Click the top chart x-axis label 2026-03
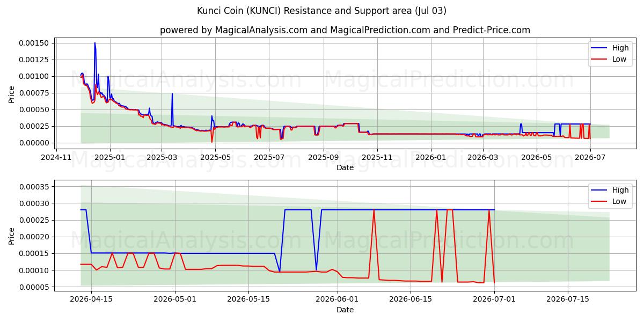The width and height of the screenshot is (644, 322). click(482, 157)
